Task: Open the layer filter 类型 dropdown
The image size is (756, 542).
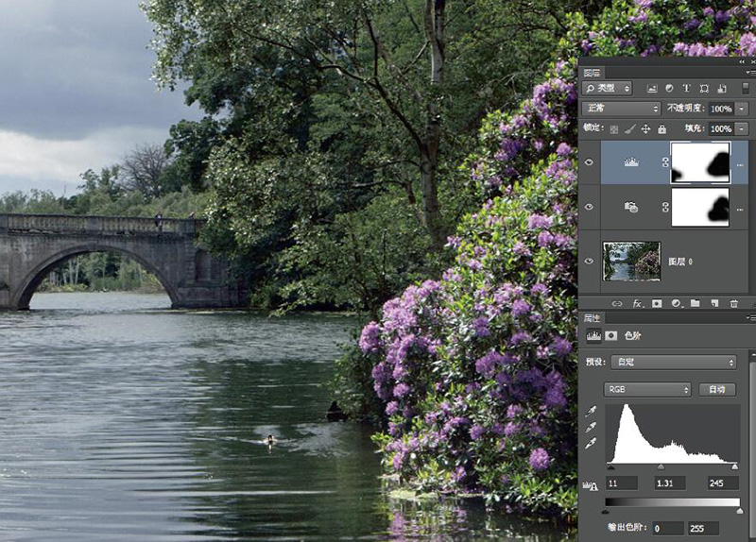Action: (607, 88)
